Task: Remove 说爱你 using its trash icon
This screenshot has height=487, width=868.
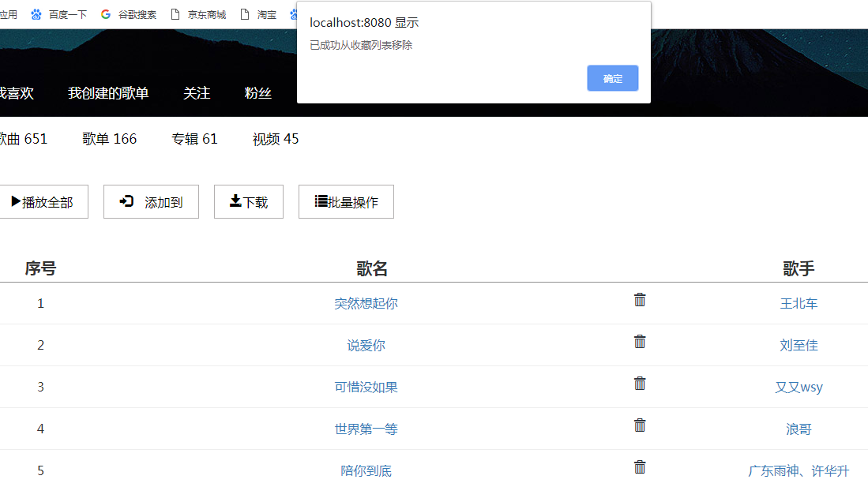Action: click(x=640, y=342)
